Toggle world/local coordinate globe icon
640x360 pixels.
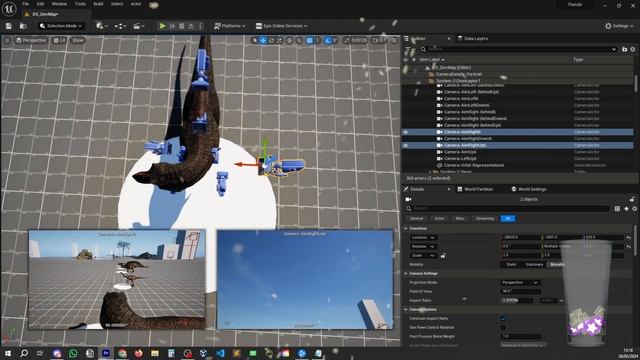click(x=289, y=40)
